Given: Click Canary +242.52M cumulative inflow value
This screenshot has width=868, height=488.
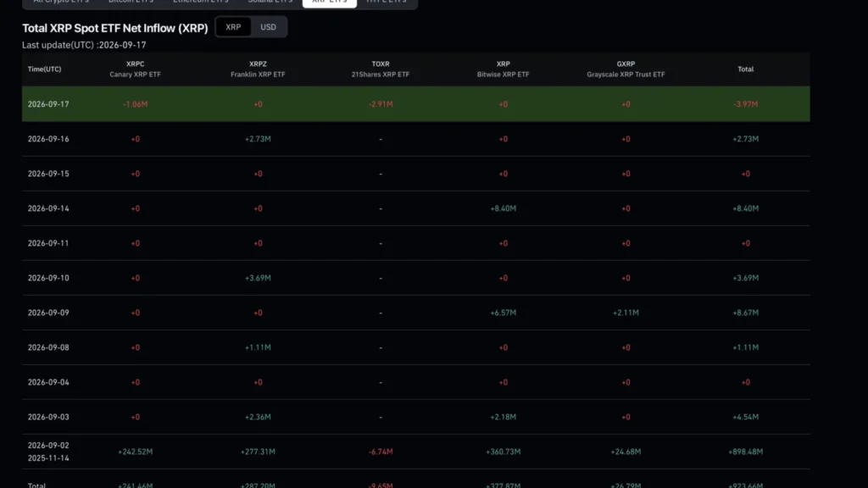Looking at the screenshot, I should pos(135,452).
